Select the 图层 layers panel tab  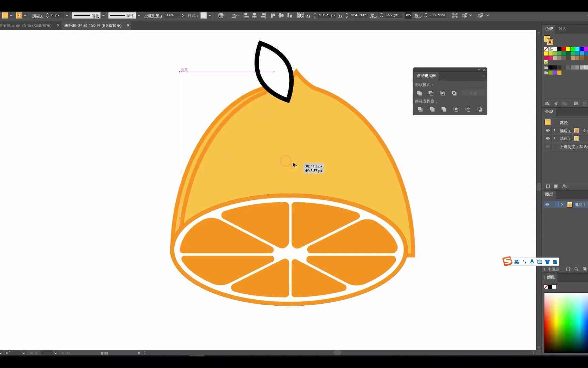click(549, 194)
